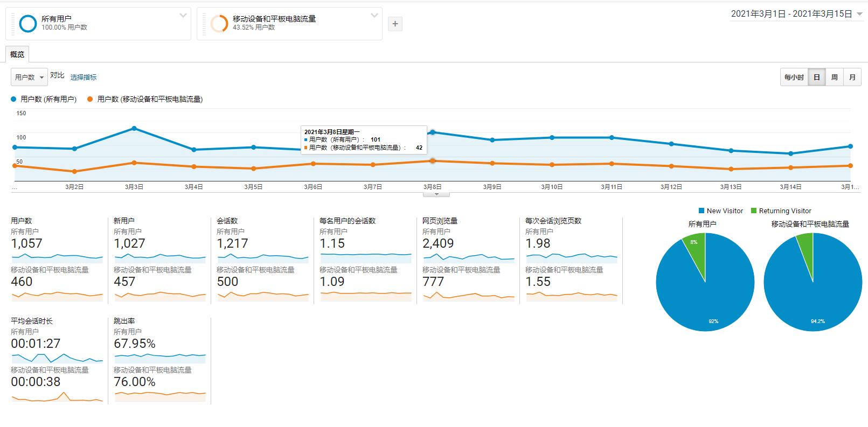Click the 选择指标 link

point(84,77)
